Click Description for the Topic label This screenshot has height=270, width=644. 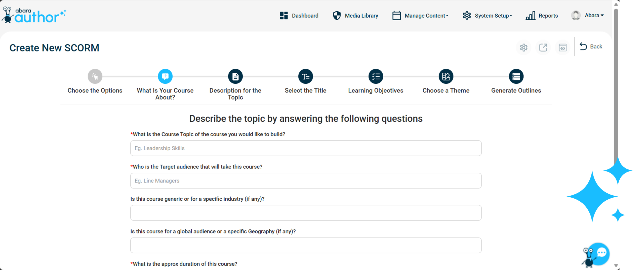[x=235, y=94]
